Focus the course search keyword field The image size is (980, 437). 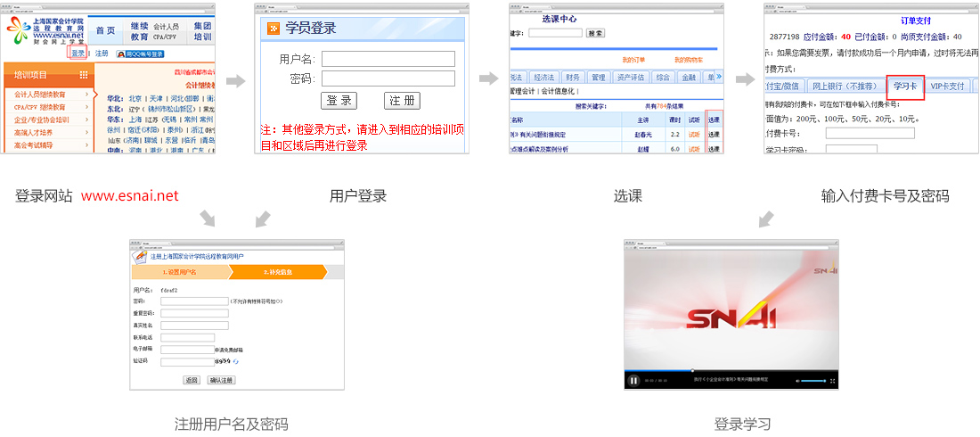[555, 33]
